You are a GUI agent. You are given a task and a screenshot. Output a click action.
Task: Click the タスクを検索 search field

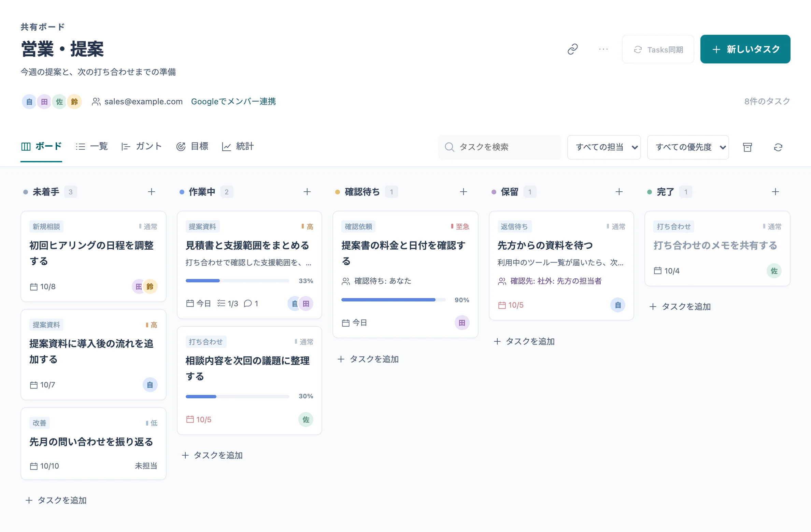(x=500, y=147)
